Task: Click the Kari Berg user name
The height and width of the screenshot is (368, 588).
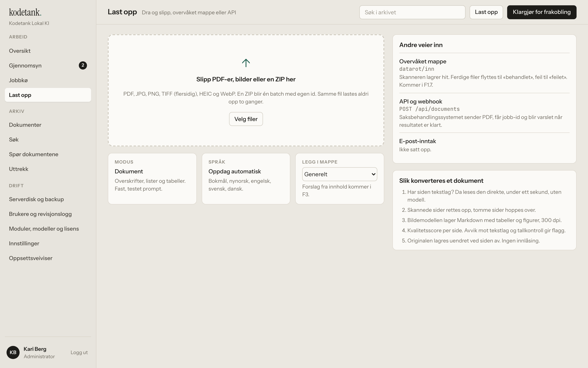Action: (x=35, y=349)
